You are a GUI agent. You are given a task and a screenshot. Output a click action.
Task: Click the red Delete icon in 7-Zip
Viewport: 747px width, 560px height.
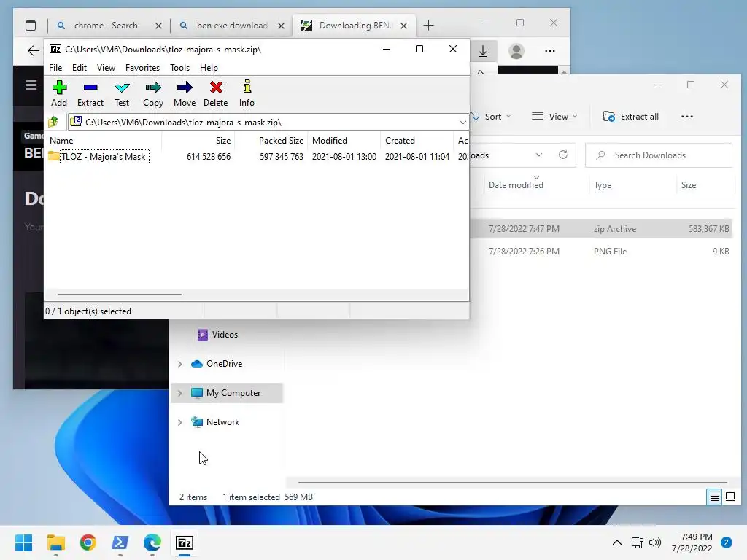point(216,94)
